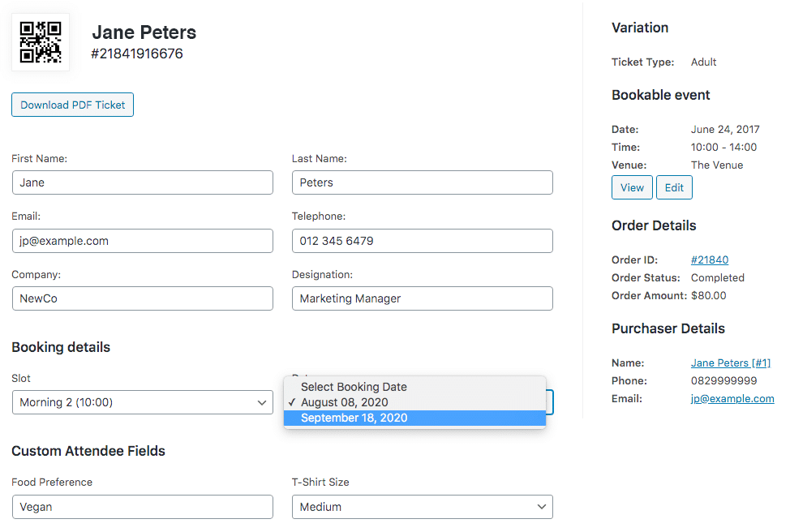
Task: Open the Slot dropdown showing Morning 2 (10:00)
Action: click(143, 402)
